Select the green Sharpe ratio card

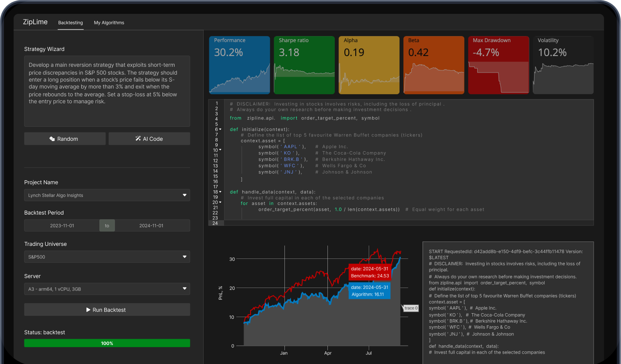(304, 65)
